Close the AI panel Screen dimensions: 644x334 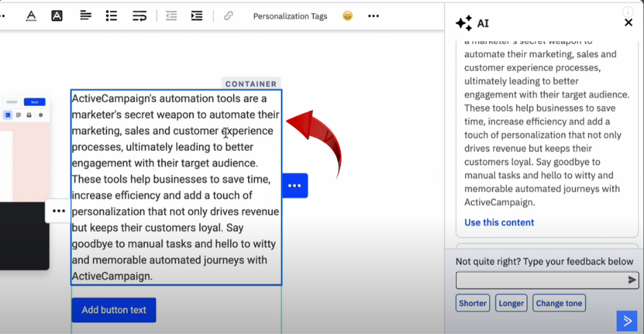pyautogui.click(x=628, y=23)
